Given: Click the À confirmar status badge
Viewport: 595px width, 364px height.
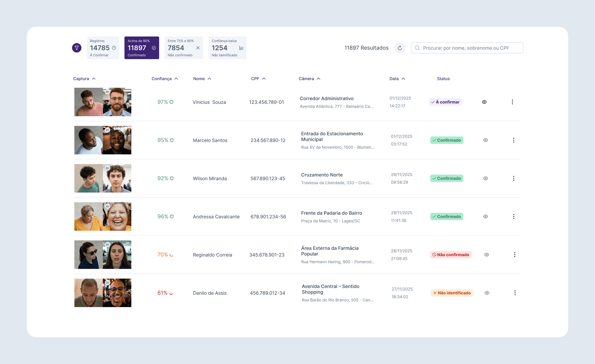Looking at the screenshot, I should pos(445,102).
